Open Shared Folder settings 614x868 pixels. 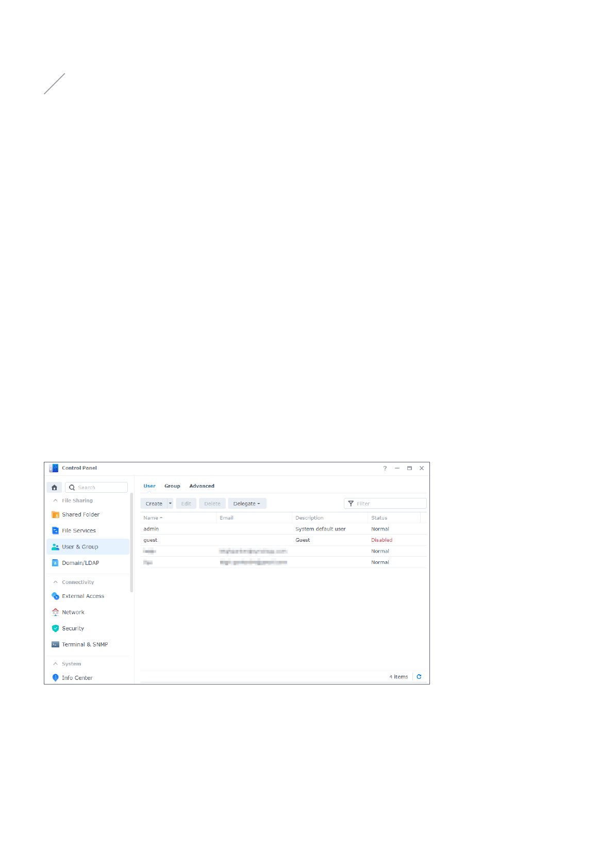click(80, 515)
